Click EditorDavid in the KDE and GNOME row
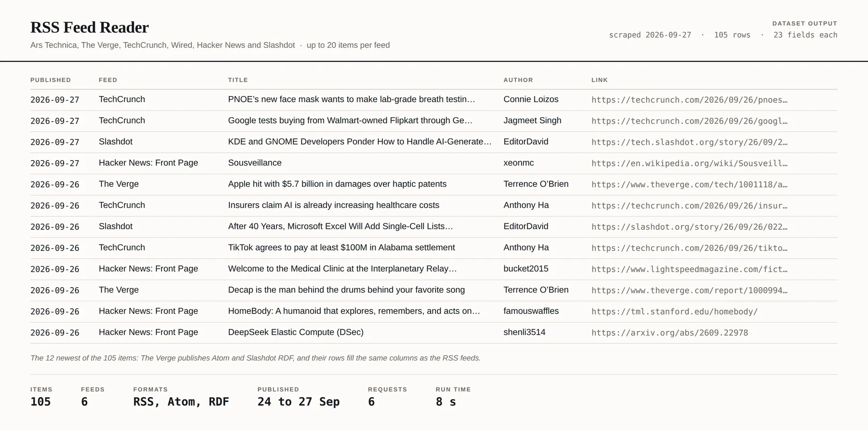Screen dimensions: 868x430 tap(526, 142)
